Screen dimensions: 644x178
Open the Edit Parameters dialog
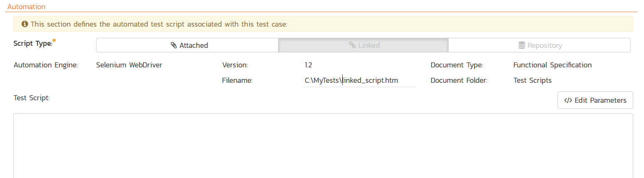(x=595, y=100)
